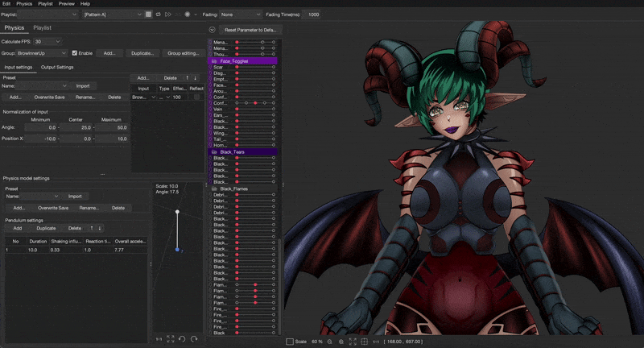The image size is (644, 348).
Task: Open the physics model preset Name dropdown
Action: coord(39,197)
